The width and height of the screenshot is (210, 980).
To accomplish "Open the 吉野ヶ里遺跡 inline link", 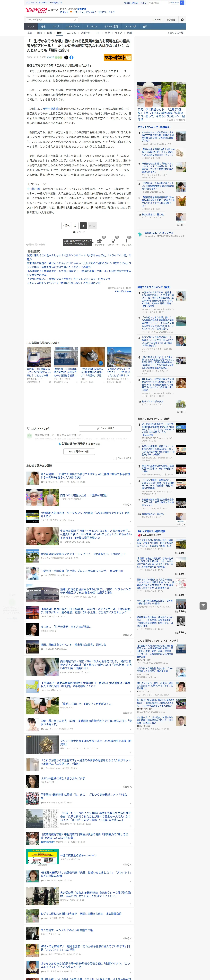I will click(51, 109).
